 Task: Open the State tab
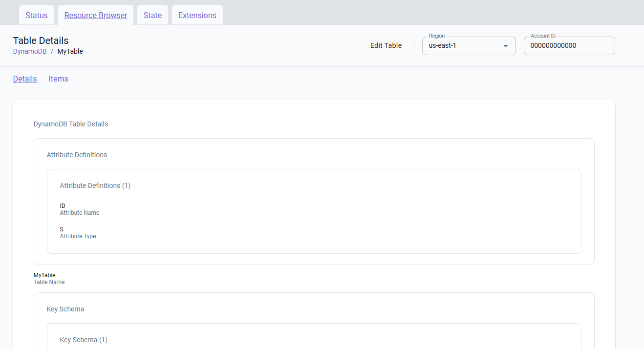click(x=152, y=15)
